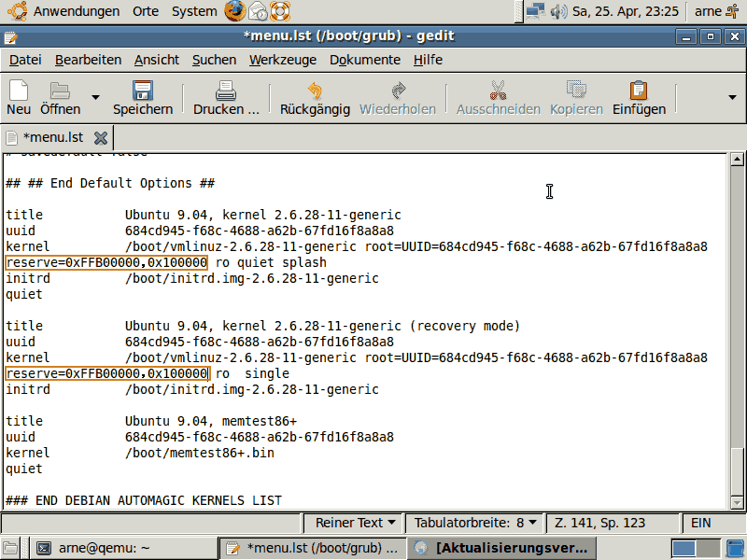Viewport: 747px width, 560px height.
Task: Click the scrollbar up arrow in the editor
Action: click(737, 160)
